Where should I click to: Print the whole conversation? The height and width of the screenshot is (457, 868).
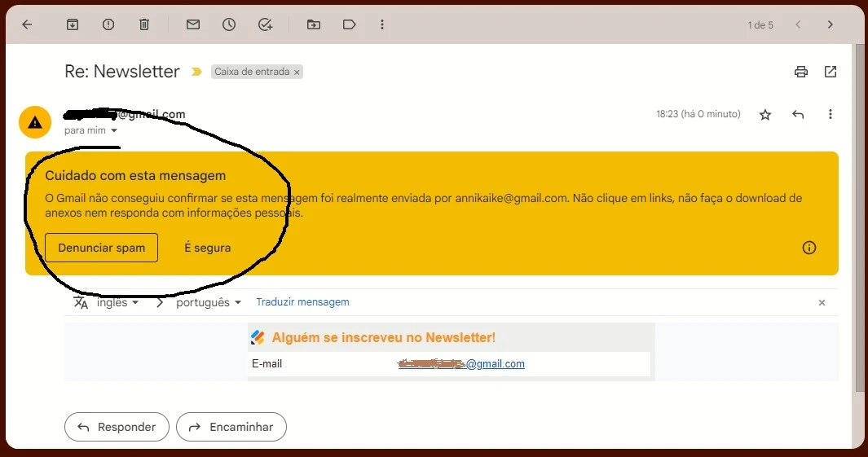click(x=801, y=72)
